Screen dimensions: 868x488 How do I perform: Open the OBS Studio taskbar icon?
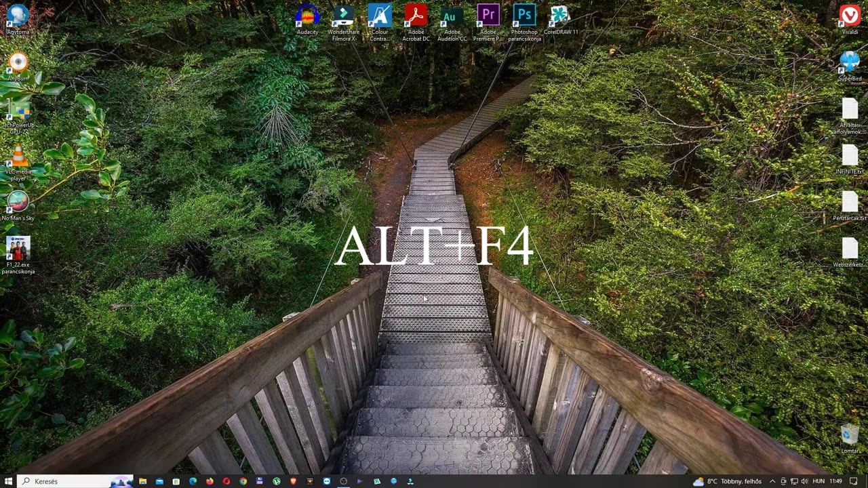343,481
